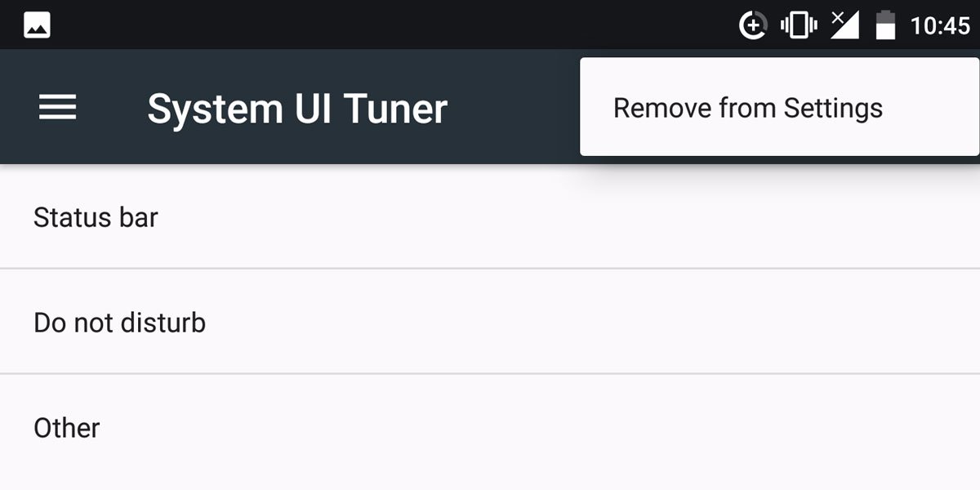This screenshot has width=980, height=490.
Task: Click empty space beside the Other label
Action: point(539,428)
